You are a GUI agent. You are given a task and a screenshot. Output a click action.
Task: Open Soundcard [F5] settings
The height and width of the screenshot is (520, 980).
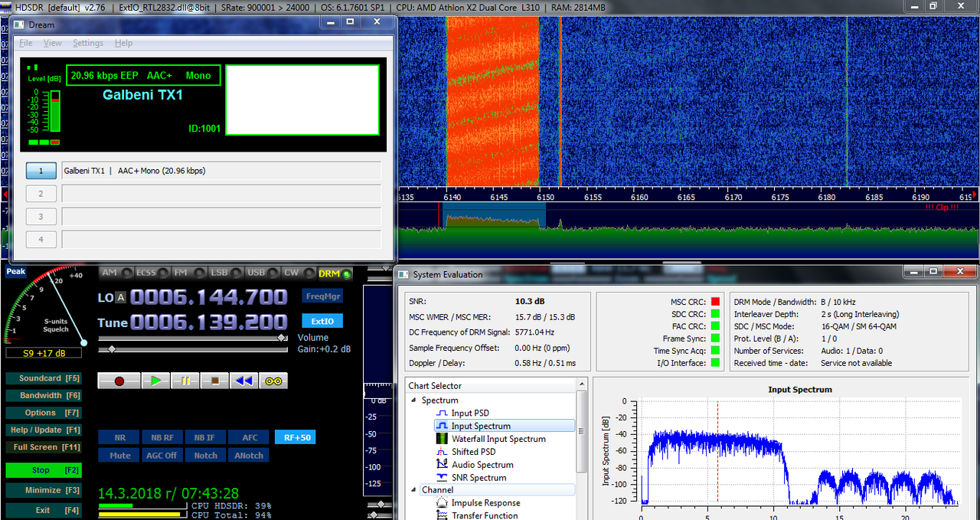(43, 378)
